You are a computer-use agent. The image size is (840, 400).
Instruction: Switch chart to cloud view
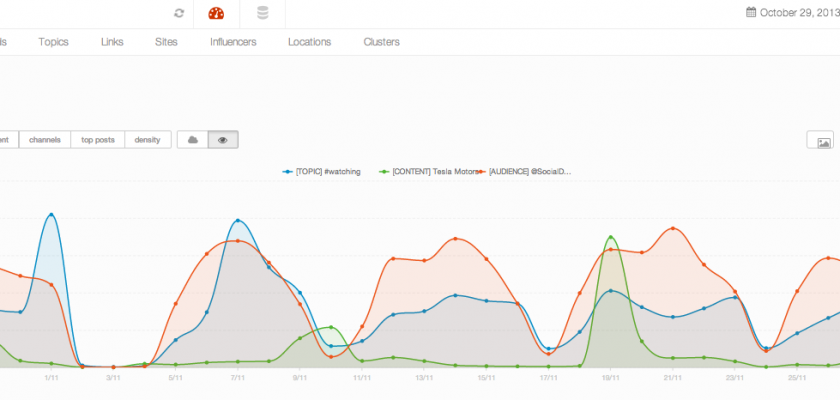tap(193, 140)
